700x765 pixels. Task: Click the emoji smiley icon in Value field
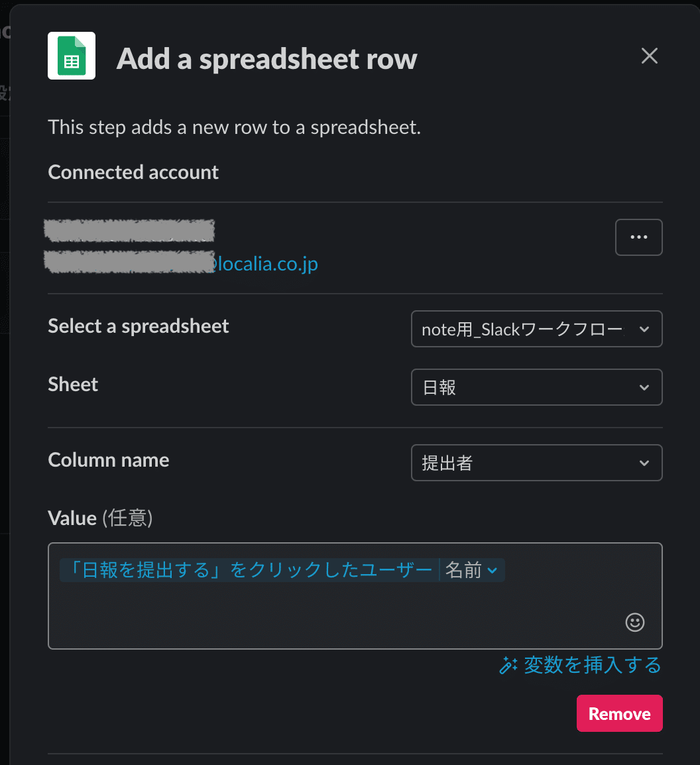pyautogui.click(x=634, y=622)
